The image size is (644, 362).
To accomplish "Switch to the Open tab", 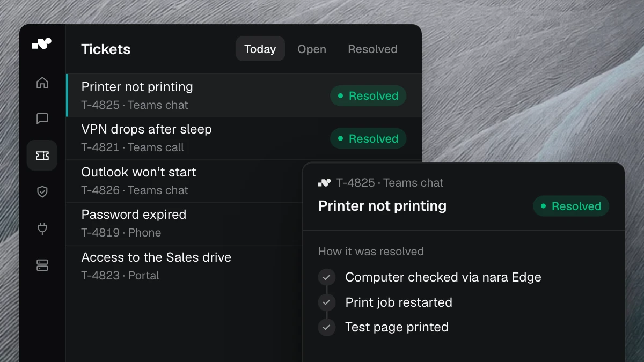I will [x=312, y=49].
